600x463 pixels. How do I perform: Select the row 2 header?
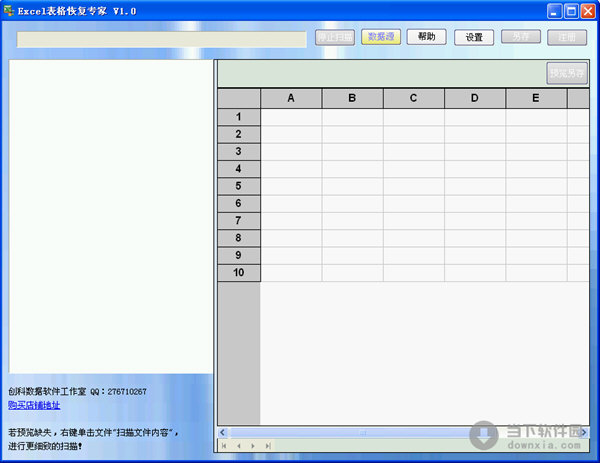pos(239,134)
